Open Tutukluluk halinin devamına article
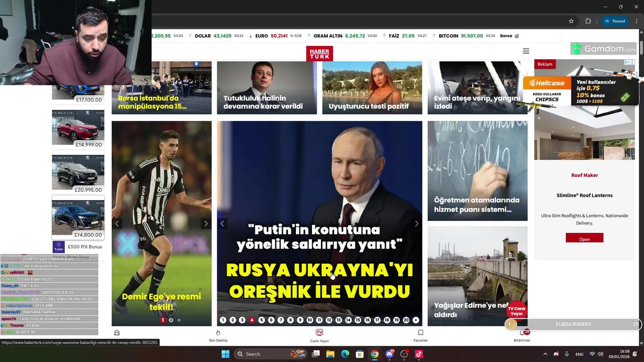Viewport: 644px width, 362px height. tap(267, 87)
